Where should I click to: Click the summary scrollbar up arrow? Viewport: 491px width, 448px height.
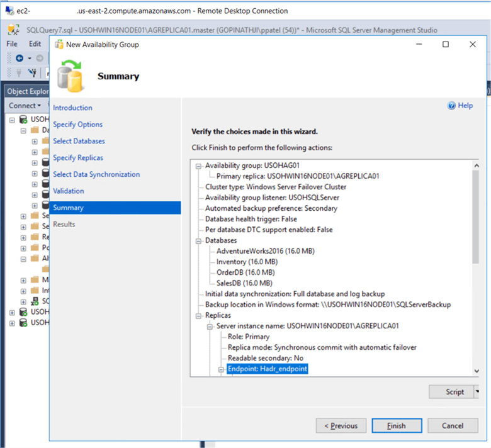coord(477,165)
